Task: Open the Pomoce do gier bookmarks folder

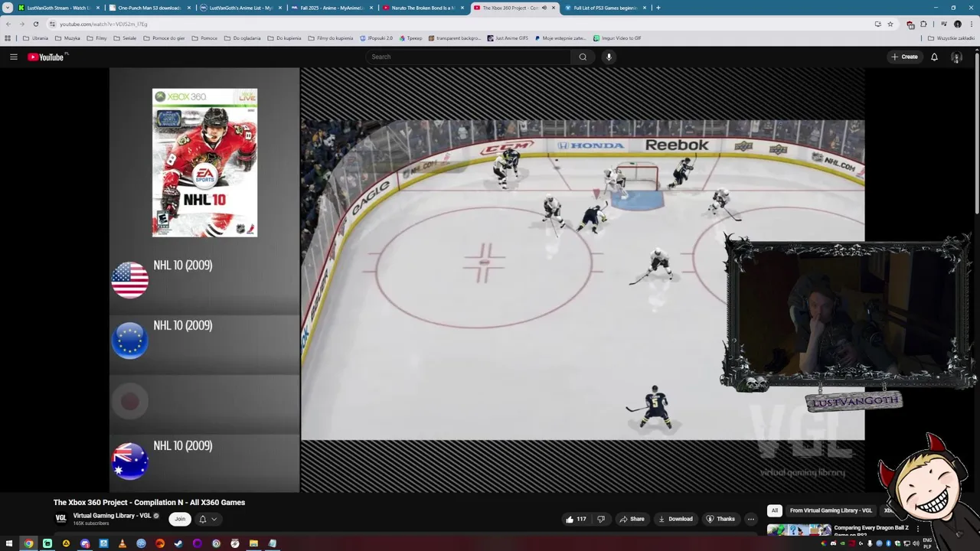Action: pos(165,37)
